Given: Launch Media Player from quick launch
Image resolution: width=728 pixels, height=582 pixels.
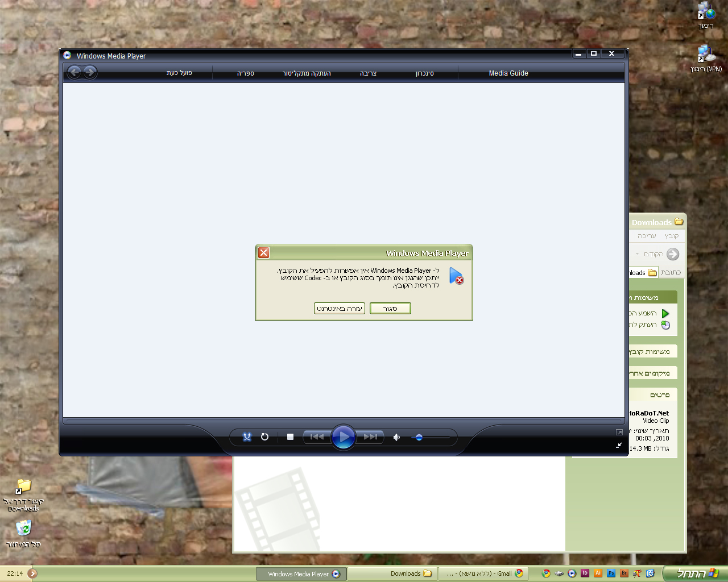Looking at the screenshot, I should 572,573.
